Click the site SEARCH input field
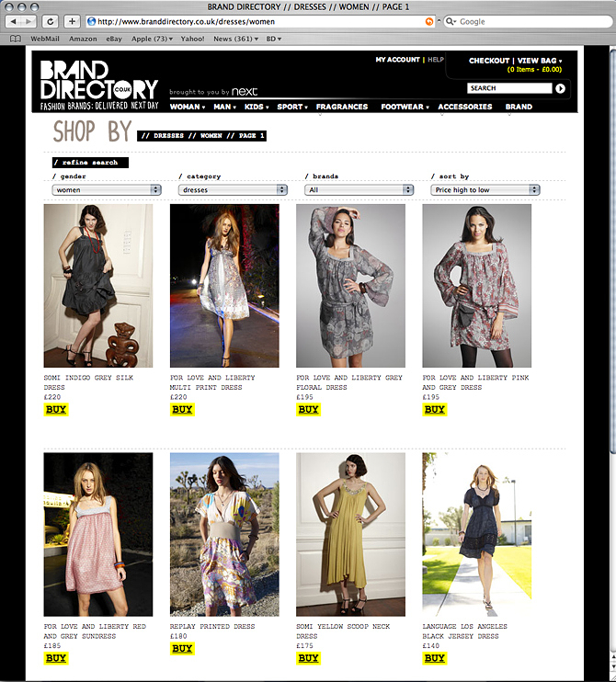Screen dimensions: 616x682 509,88
